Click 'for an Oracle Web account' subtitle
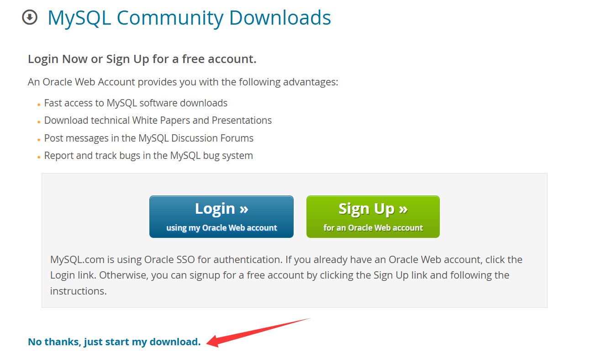This screenshot has height=364, width=596. click(373, 228)
